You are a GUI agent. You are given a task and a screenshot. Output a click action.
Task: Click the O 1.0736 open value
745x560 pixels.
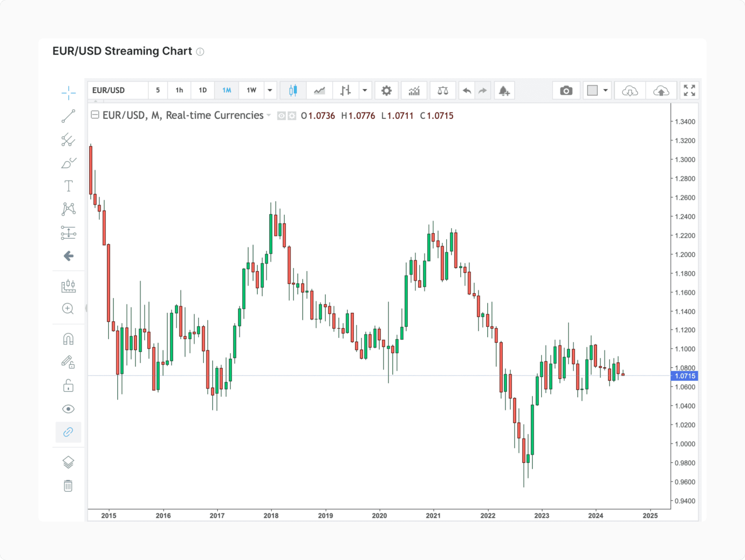point(318,116)
